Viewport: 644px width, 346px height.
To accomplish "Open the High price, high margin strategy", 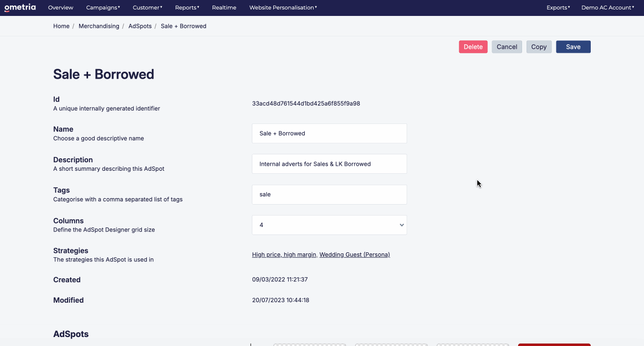I will pos(284,254).
